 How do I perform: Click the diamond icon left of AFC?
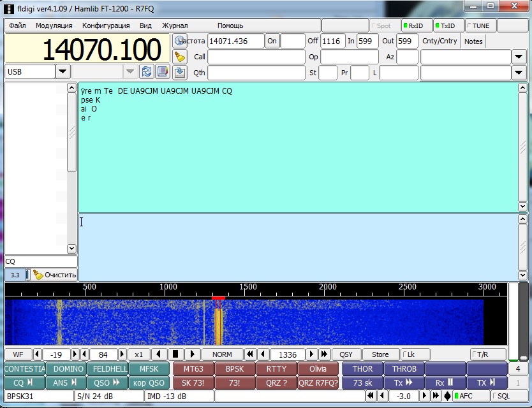[447, 396]
